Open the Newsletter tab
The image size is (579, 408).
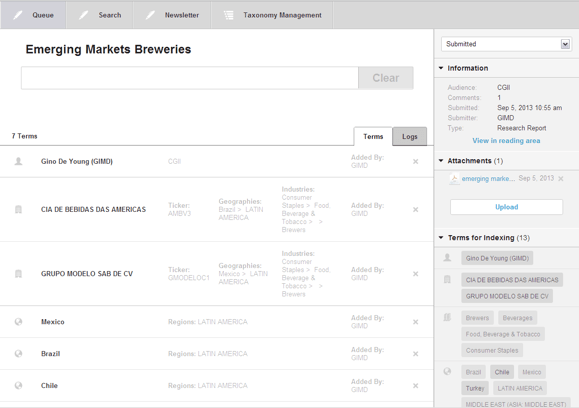[x=172, y=15]
